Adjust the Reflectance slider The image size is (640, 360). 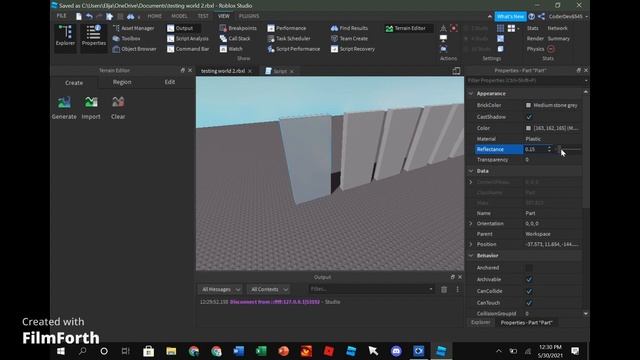tap(569, 149)
